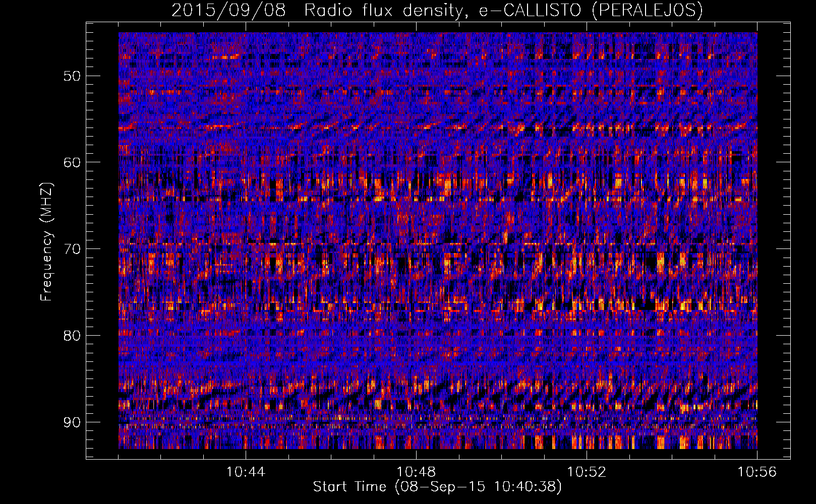Click the '10:56' time tick label
816x504 pixels.
click(757, 472)
